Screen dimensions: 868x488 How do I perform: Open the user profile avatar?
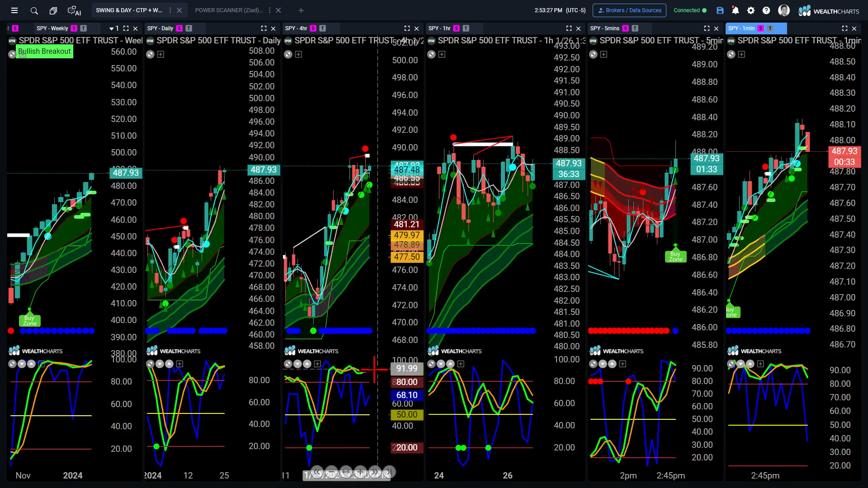tap(784, 10)
